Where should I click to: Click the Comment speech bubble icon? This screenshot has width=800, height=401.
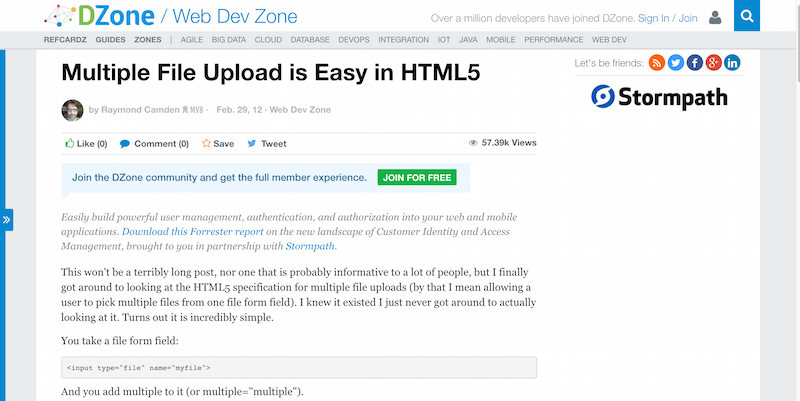(x=124, y=144)
